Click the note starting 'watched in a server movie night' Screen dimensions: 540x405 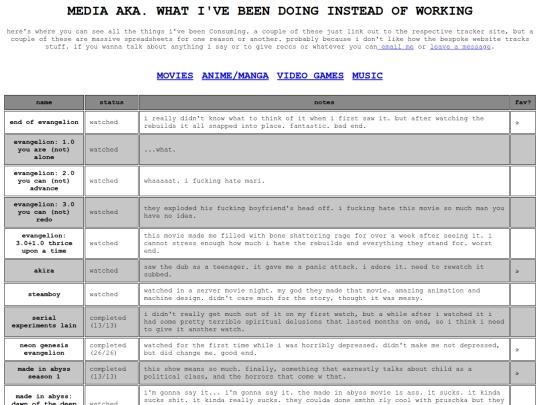pos(324,294)
